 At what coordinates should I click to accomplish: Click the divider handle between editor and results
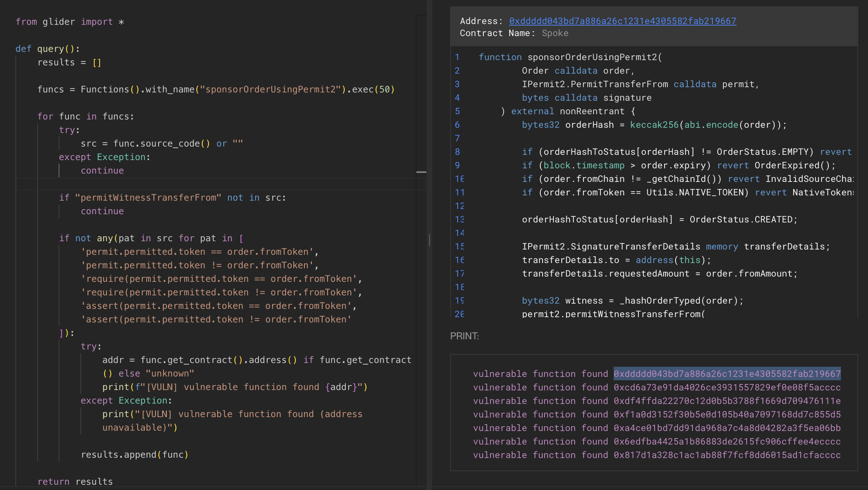click(x=429, y=240)
